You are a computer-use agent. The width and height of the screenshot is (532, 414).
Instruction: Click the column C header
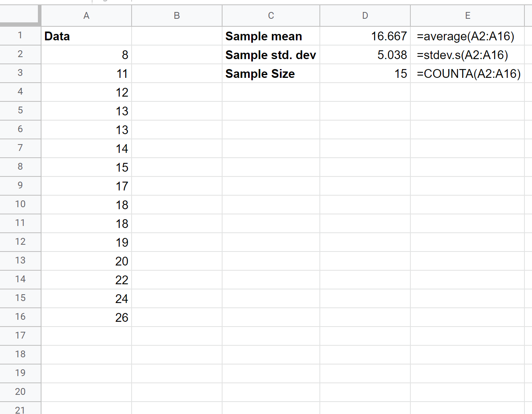click(x=271, y=16)
